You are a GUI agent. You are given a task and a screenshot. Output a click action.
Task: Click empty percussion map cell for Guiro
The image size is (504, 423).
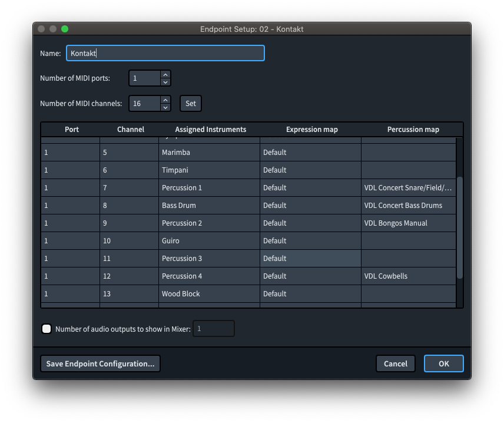click(x=409, y=241)
